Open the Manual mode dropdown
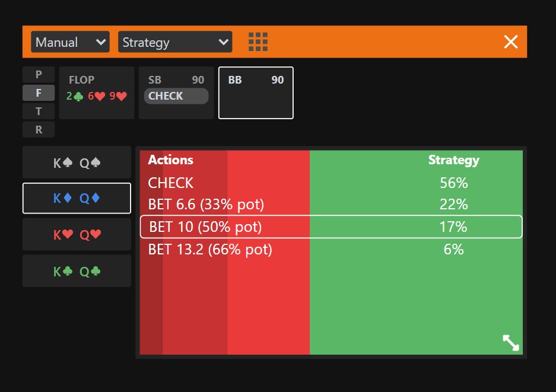Image resolution: width=556 pixels, height=392 pixels. [70, 42]
